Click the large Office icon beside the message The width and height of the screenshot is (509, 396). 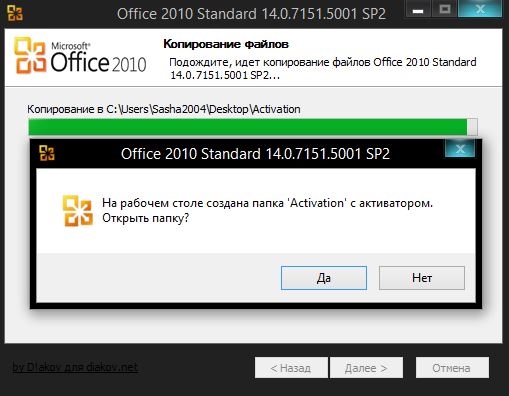point(77,211)
